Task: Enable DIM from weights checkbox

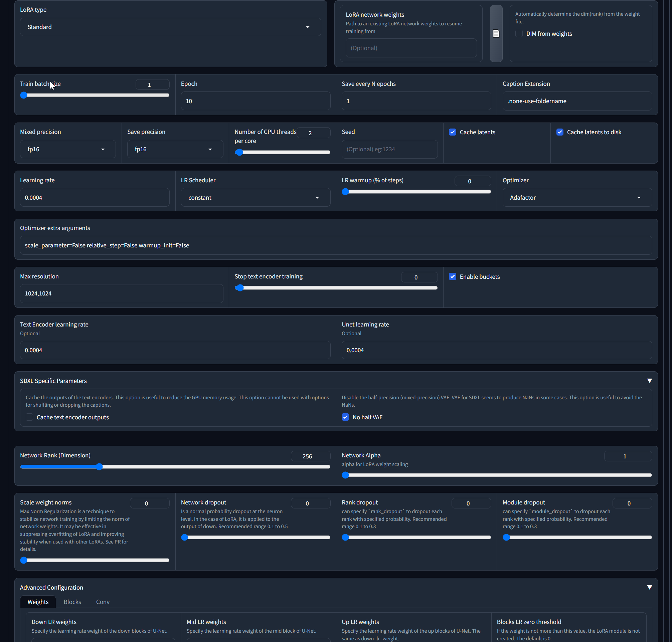Action: pos(519,33)
